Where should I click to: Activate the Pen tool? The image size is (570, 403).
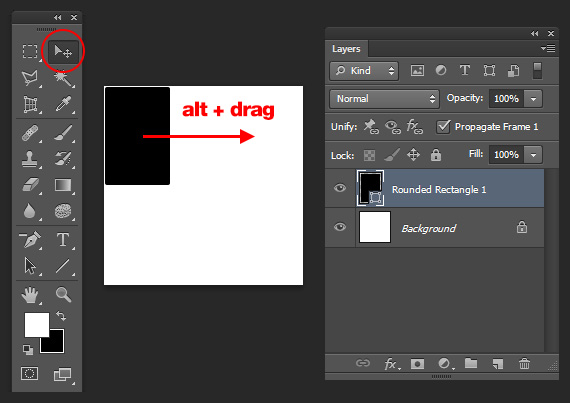coord(30,240)
